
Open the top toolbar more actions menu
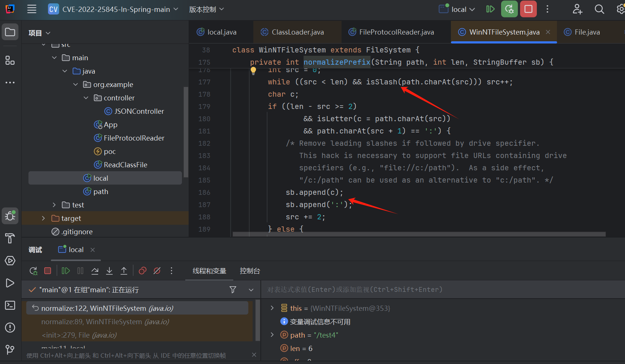(547, 9)
